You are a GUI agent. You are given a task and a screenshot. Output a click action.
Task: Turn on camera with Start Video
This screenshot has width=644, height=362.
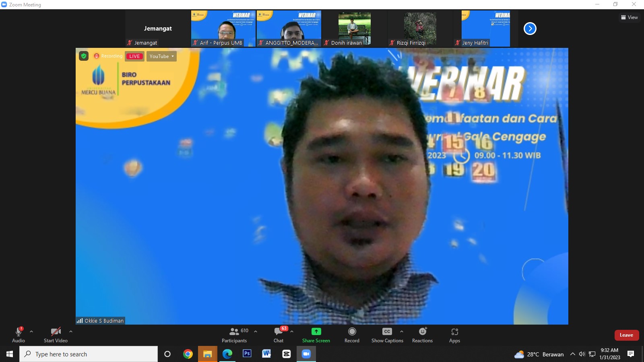(x=56, y=335)
